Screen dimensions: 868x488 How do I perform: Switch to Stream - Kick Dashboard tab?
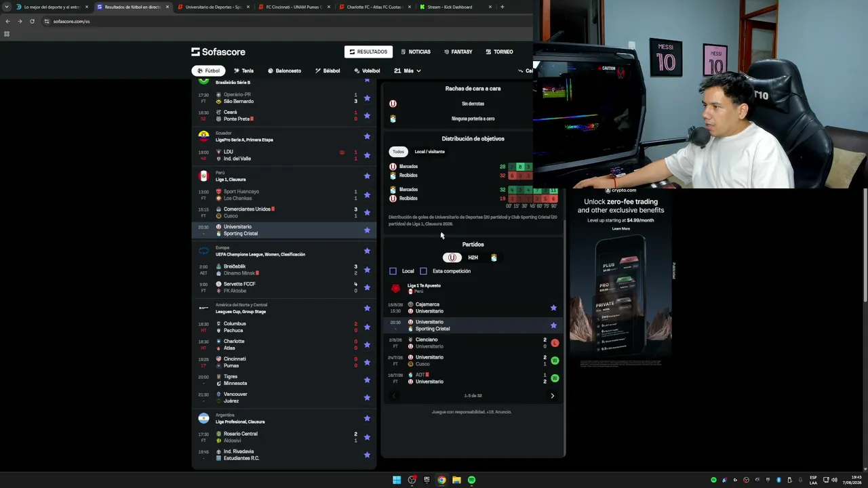454,7
